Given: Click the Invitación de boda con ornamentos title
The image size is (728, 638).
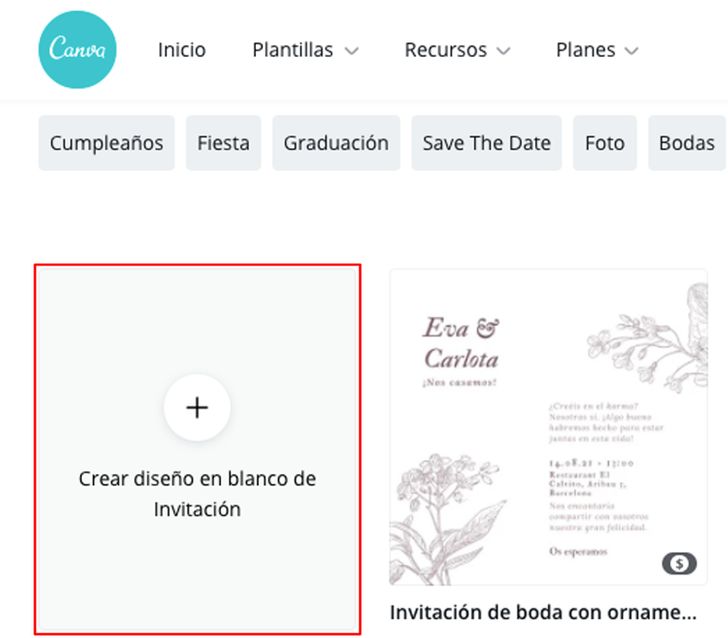Looking at the screenshot, I should tap(543, 612).
